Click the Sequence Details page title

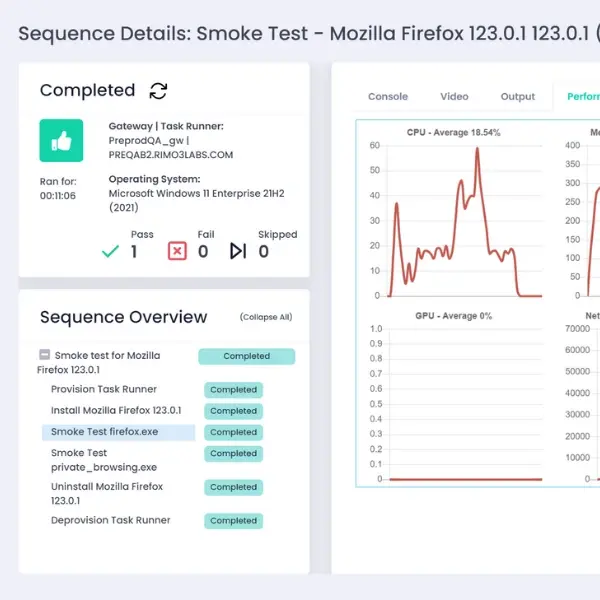tap(309, 34)
